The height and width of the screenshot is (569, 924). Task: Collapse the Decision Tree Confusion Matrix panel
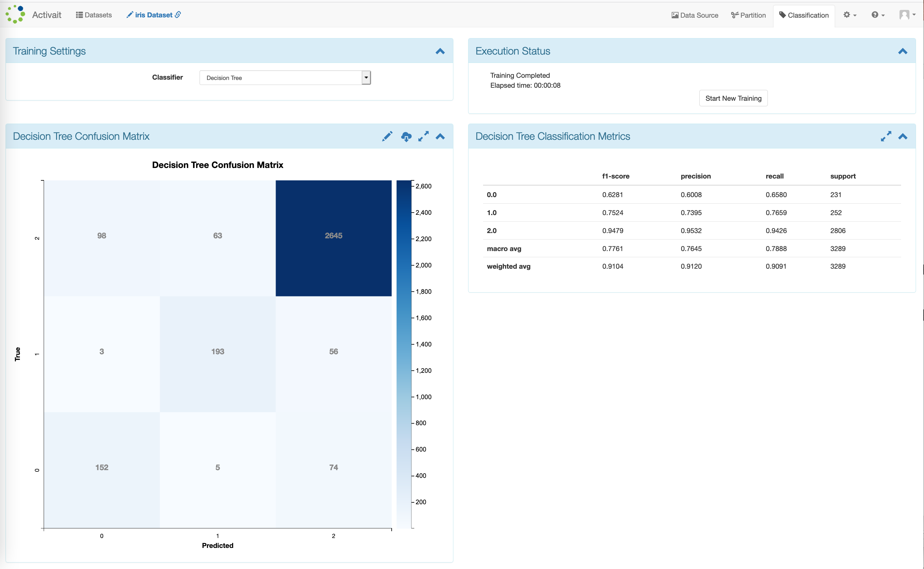(440, 137)
